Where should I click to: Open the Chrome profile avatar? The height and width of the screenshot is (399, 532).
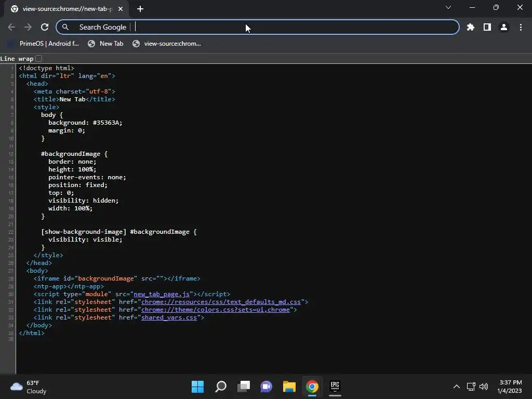(504, 27)
